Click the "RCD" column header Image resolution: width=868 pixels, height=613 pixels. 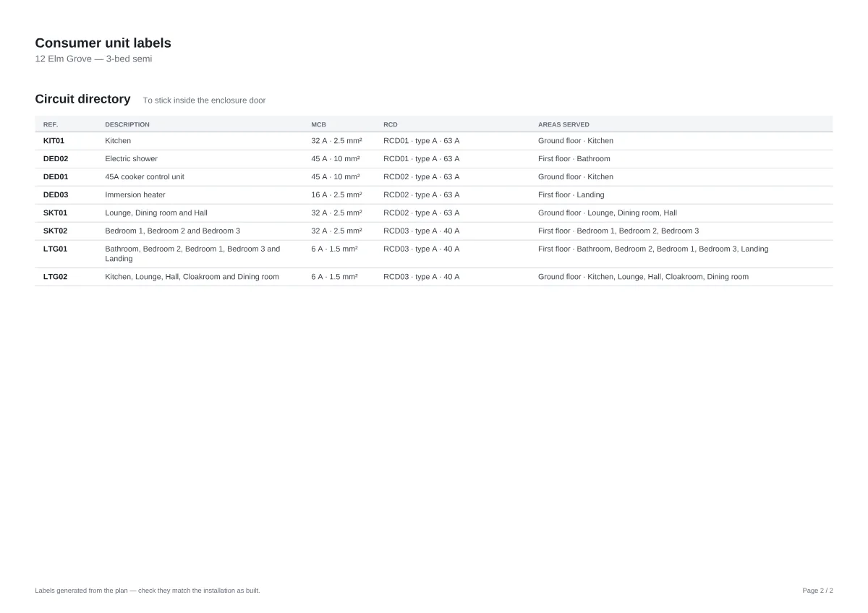tap(391, 124)
